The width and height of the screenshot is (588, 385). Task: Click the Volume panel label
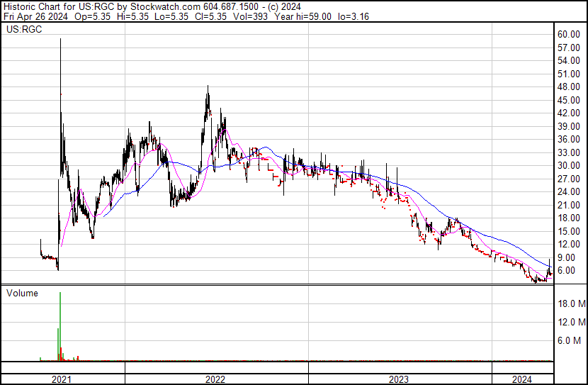pyautogui.click(x=22, y=293)
